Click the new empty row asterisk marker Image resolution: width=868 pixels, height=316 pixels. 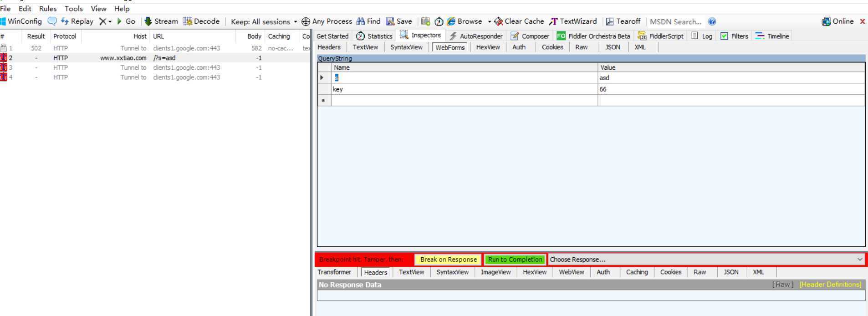[324, 101]
